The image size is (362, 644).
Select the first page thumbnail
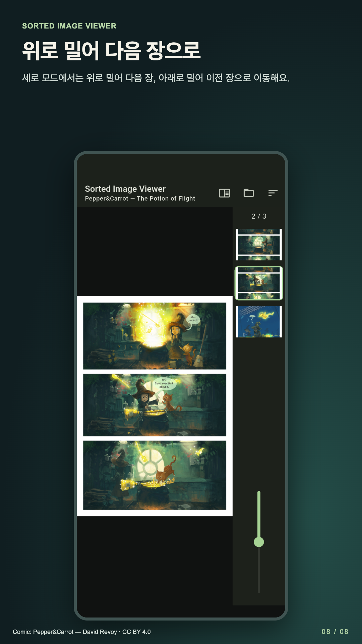tap(259, 245)
